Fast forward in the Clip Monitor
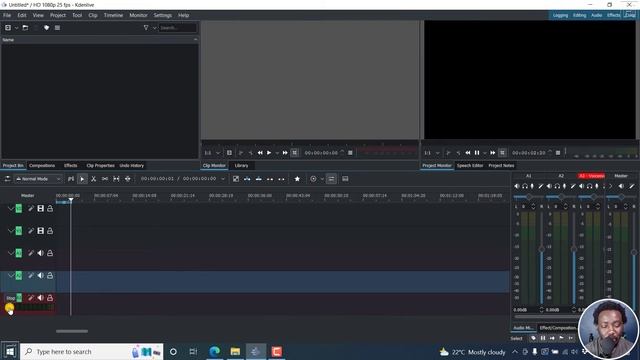Screen dimensions: 640x360 click(285, 153)
